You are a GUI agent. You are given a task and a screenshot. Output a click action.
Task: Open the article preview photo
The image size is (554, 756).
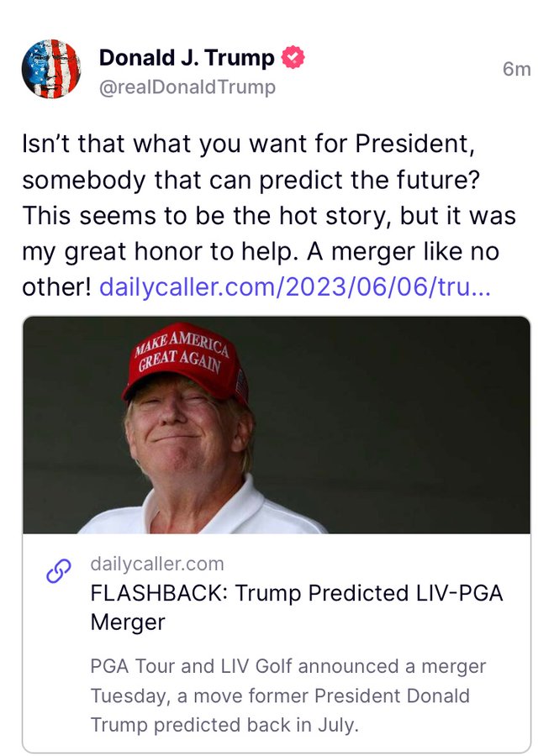tap(277, 425)
